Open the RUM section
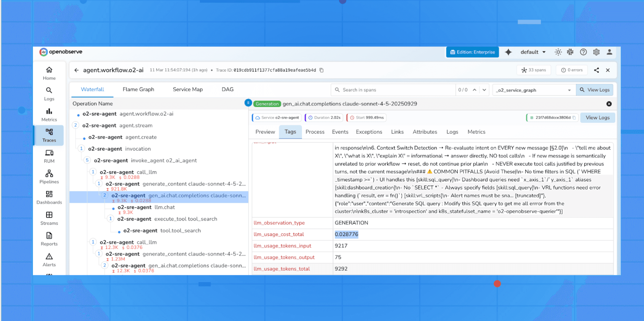The width and height of the screenshot is (644, 321). (x=49, y=156)
